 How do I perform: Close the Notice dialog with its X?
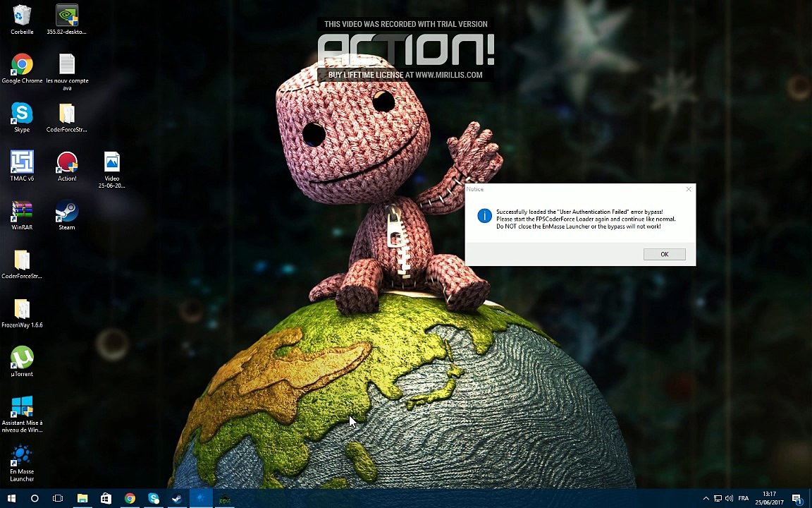coord(689,189)
